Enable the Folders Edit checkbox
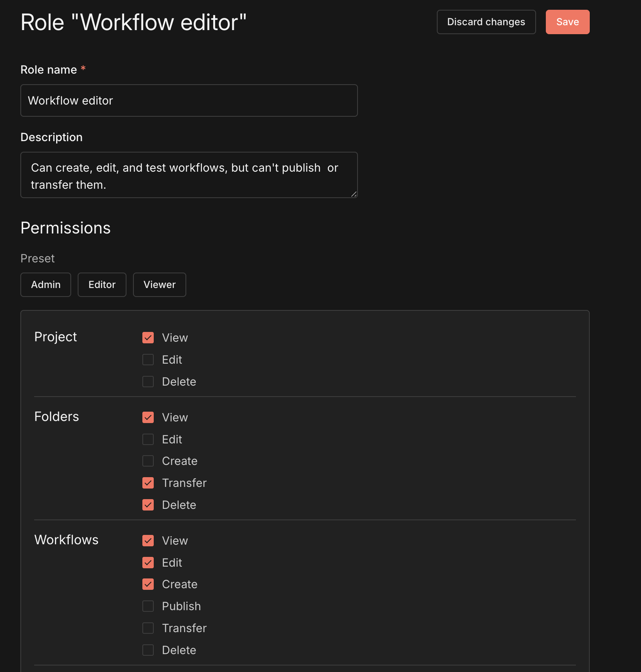Viewport: 641px width, 672px height. pos(148,439)
